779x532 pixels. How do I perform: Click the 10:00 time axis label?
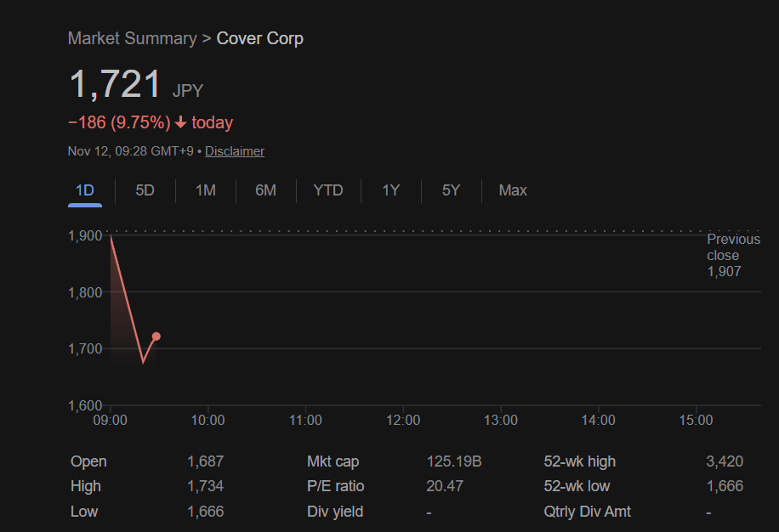point(208,421)
